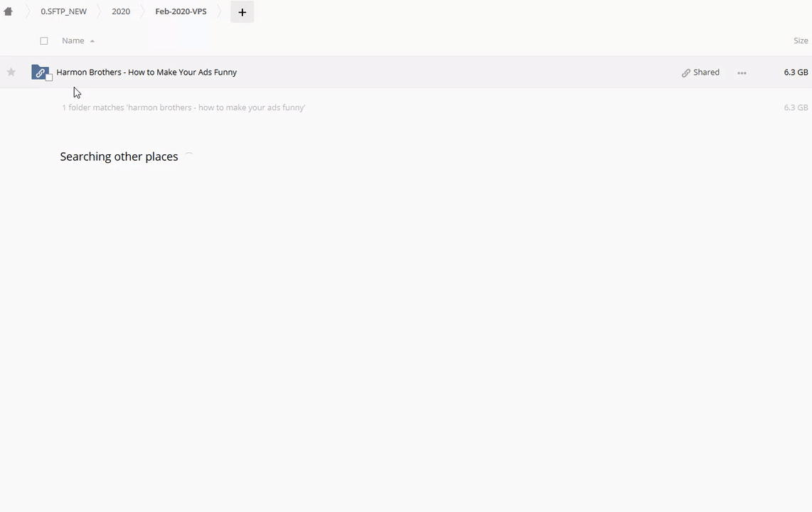Click the Searching other places heading
The image size is (812, 512).
[119, 156]
